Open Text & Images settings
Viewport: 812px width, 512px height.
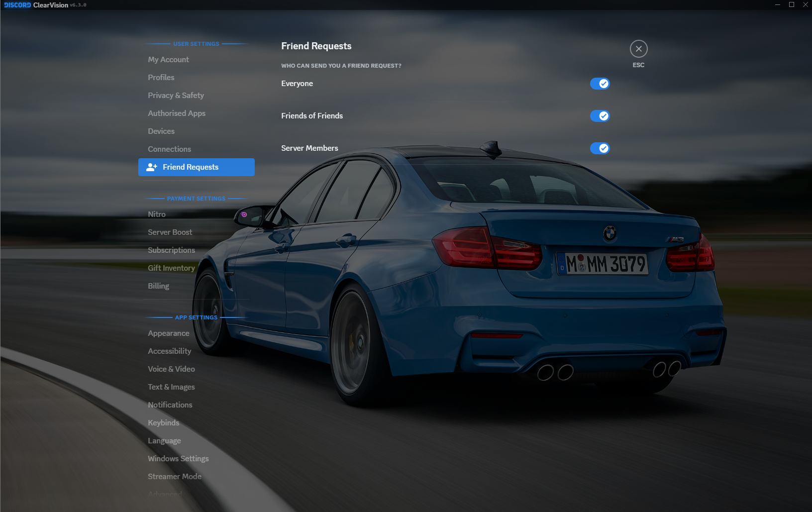click(x=197, y=387)
